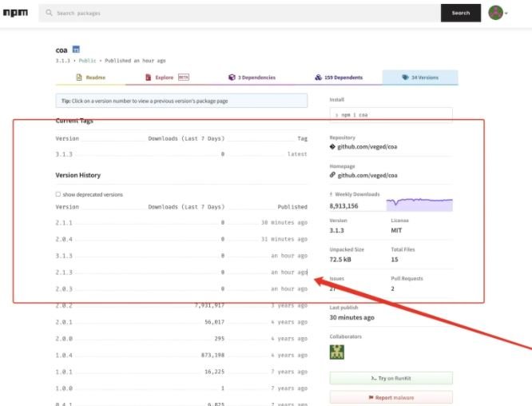Image resolution: width=532 pixels, height=406 pixels.
Task: Open version 3.1.3 under Current Tags
Action: click(64, 154)
